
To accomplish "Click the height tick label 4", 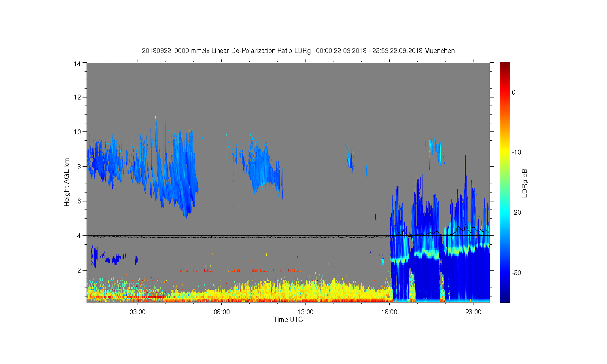I will (x=80, y=235).
